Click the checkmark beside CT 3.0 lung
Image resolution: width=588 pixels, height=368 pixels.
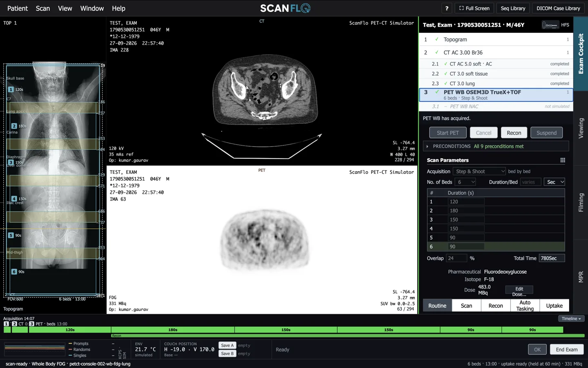[x=445, y=83]
